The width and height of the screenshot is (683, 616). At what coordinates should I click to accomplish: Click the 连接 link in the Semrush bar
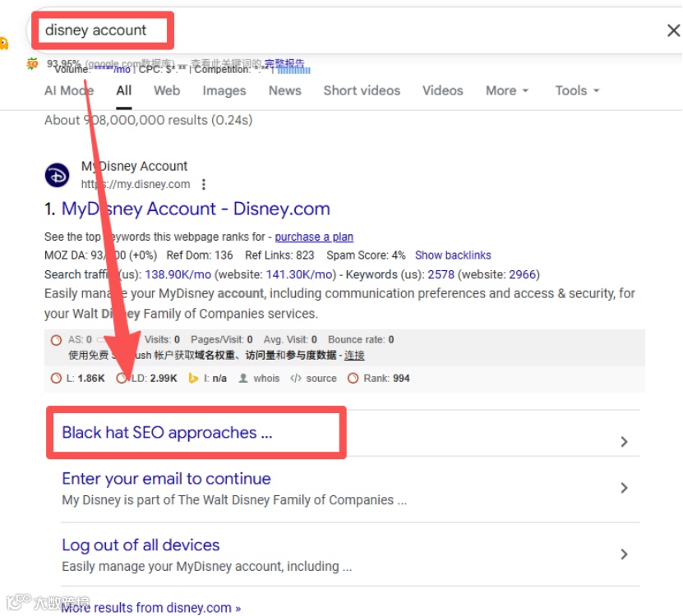pos(354,356)
